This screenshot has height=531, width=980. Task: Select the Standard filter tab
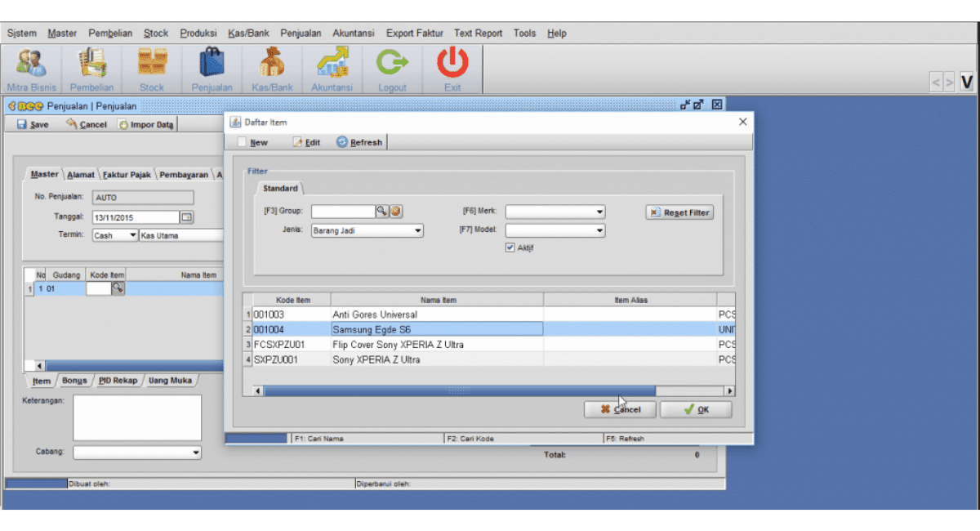point(280,189)
